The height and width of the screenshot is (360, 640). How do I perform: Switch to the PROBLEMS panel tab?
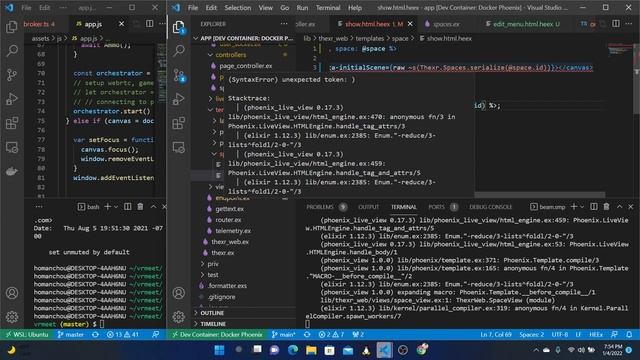320,207
